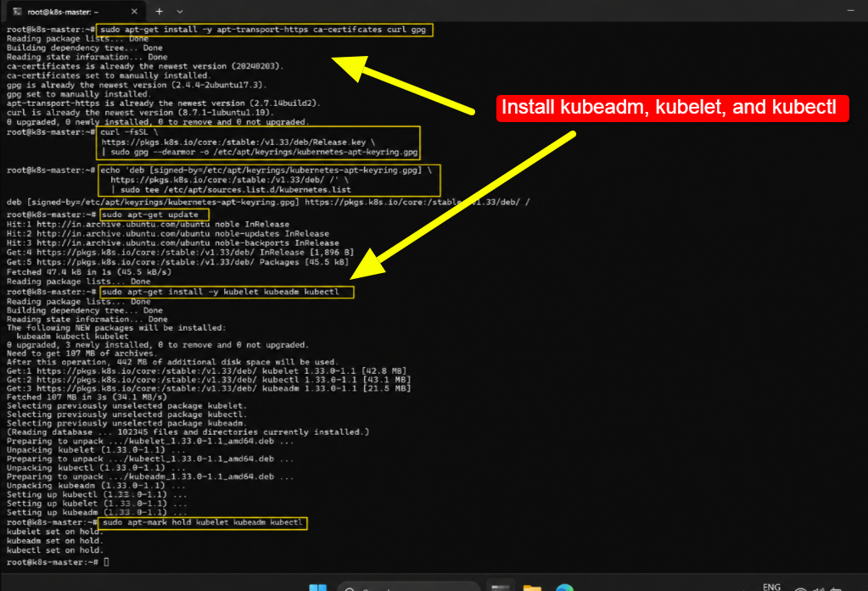Image resolution: width=868 pixels, height=591 pixels.
Task: Minimize the terminal window
Action: pyautogui.click(x=850, y=10)
